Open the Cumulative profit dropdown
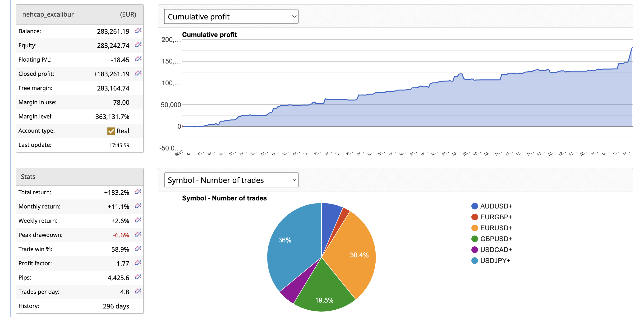This screenshot has width=644, height=317. (231, 17)
